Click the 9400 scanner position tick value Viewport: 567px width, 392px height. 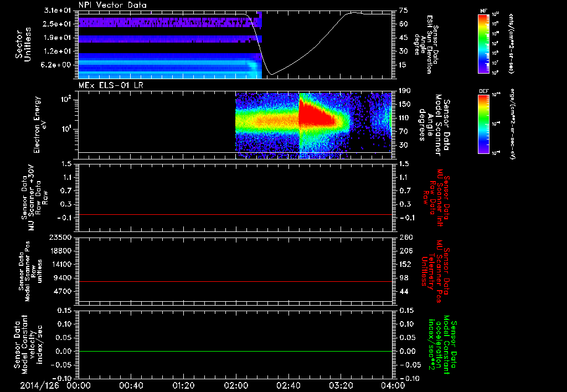pyautogui.click(x=63, y=278)
